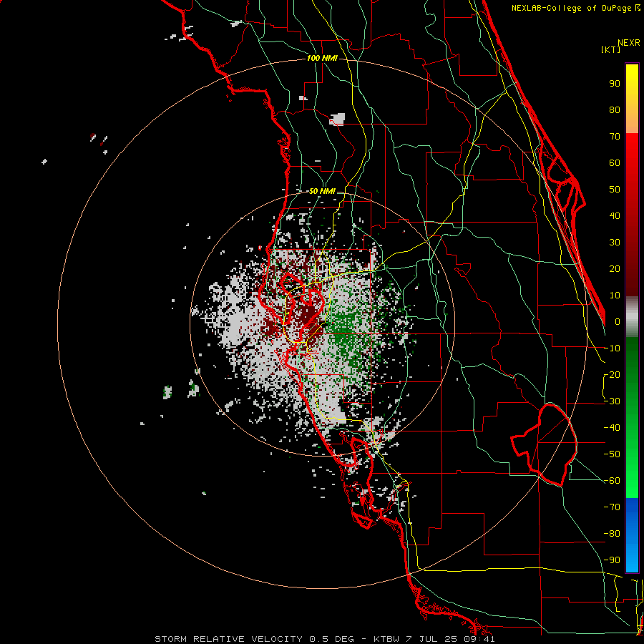
Task: Click the -80 value on velocity scale
Action: click(x=612, y=534)
